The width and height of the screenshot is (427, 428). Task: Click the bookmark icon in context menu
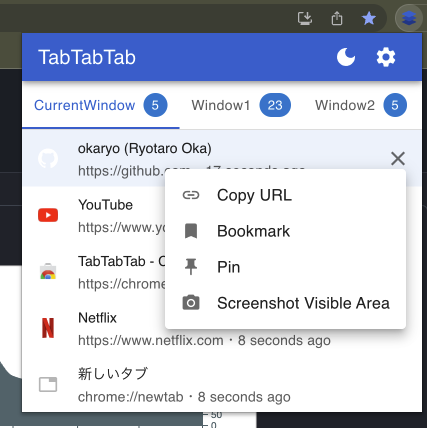point(191,231)
